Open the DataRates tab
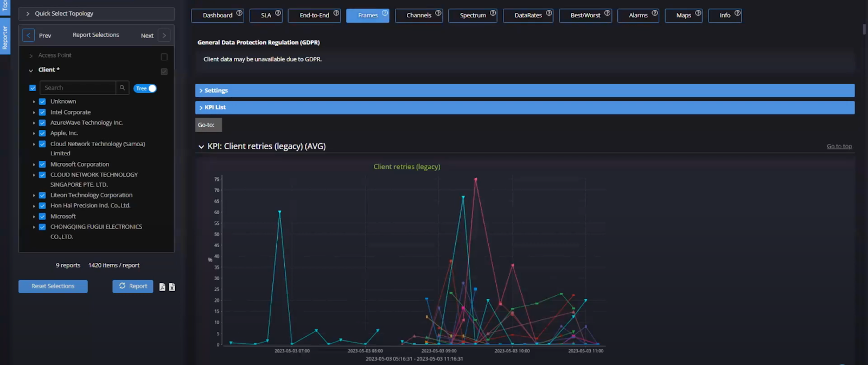Viewport: 868px width, 365px height. [x=528, y=15]
